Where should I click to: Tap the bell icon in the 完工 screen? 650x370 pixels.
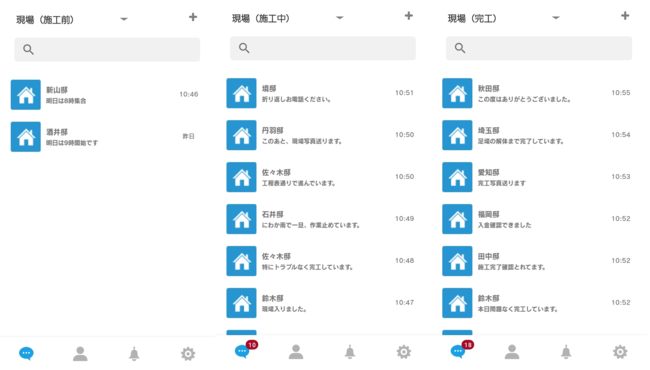click(566, 352)
